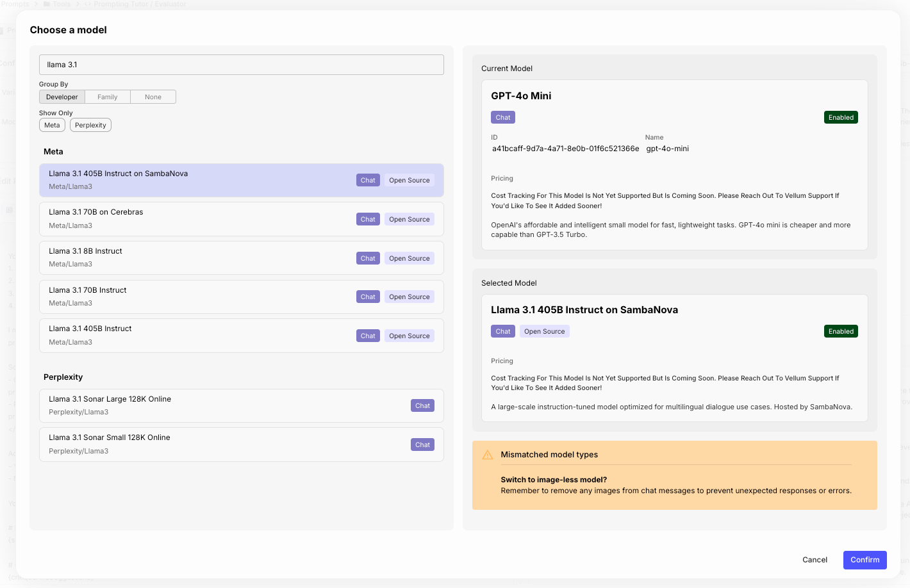Select Llama 3.1 405B Instruct on SambaNova
Image resolution: width=910 pixels, height=588 pixels.
coord(242,180)
